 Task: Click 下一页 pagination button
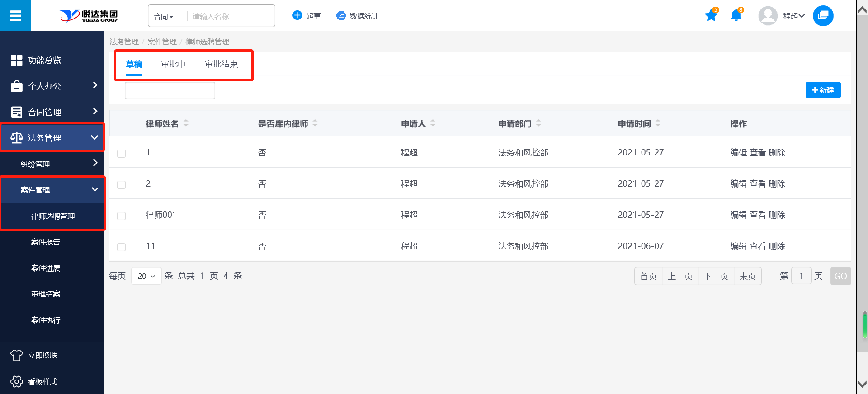(716, 276)
